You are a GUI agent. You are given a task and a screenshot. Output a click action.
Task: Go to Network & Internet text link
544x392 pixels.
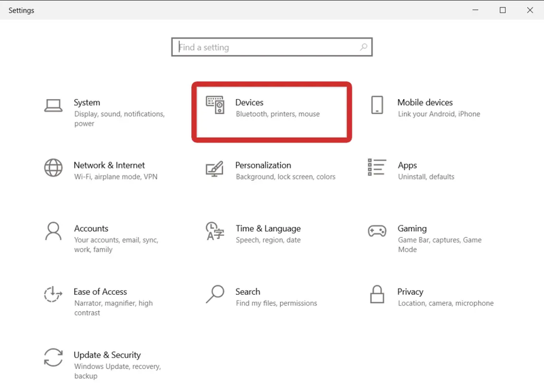109,165
